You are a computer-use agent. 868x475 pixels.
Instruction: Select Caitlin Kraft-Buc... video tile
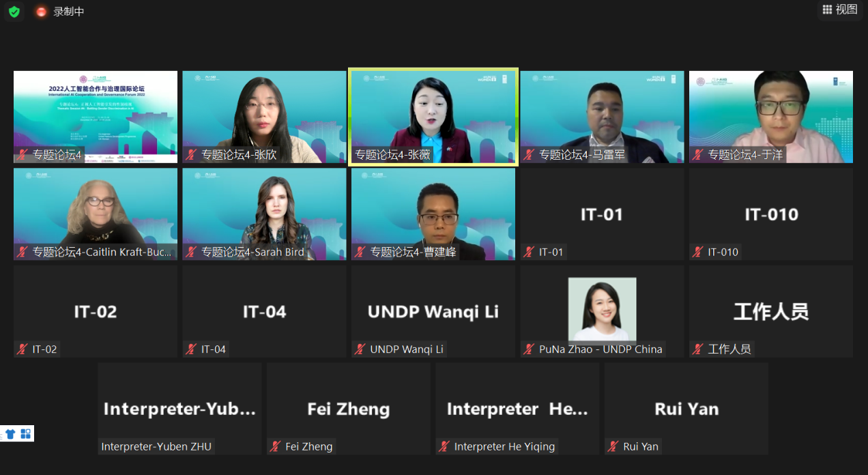[x=96, y=214]
